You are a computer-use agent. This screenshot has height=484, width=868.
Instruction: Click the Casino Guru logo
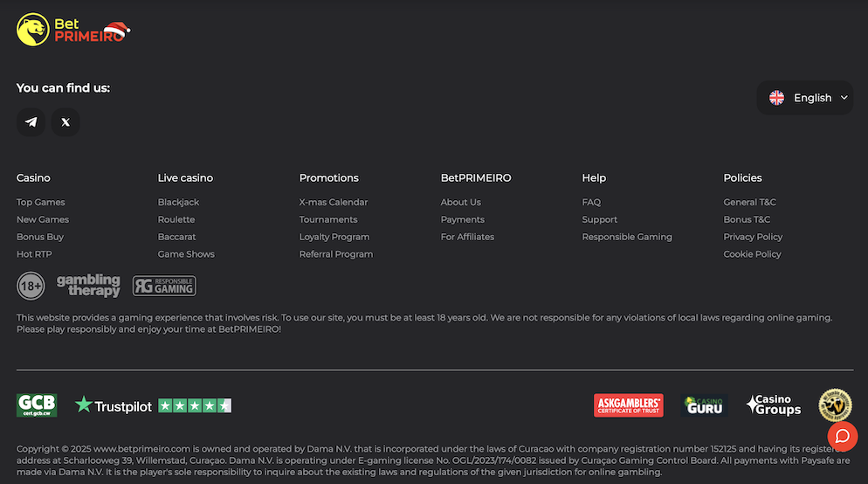(x=705, y=405)
